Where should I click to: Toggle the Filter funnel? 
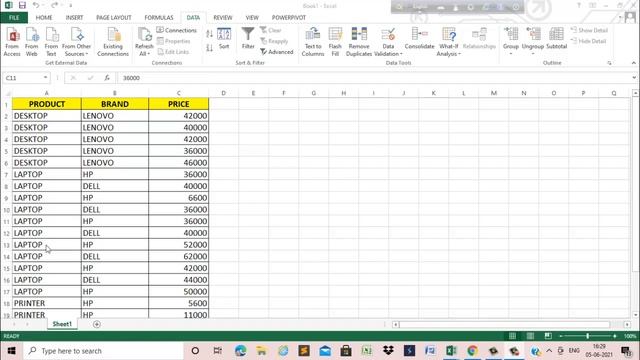point(248,38)
